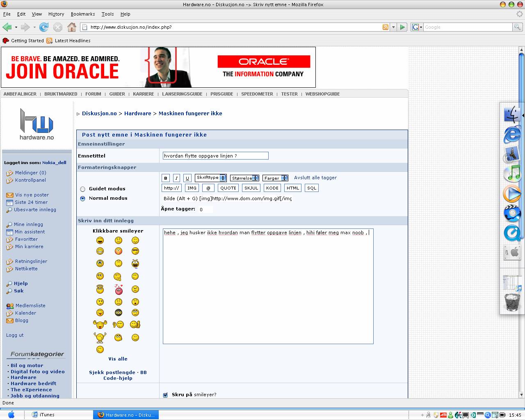Click the Google search field
525x420 pixels.
pos(468,27)
